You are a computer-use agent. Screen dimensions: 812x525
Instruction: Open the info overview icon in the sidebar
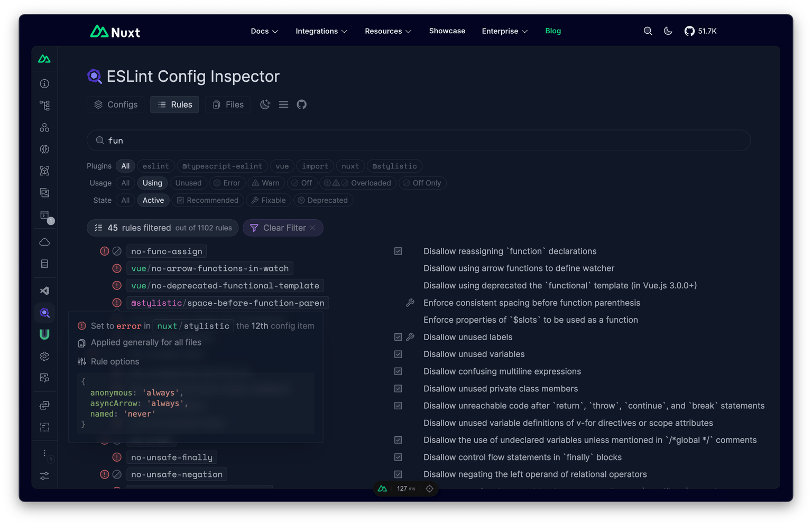44,83
